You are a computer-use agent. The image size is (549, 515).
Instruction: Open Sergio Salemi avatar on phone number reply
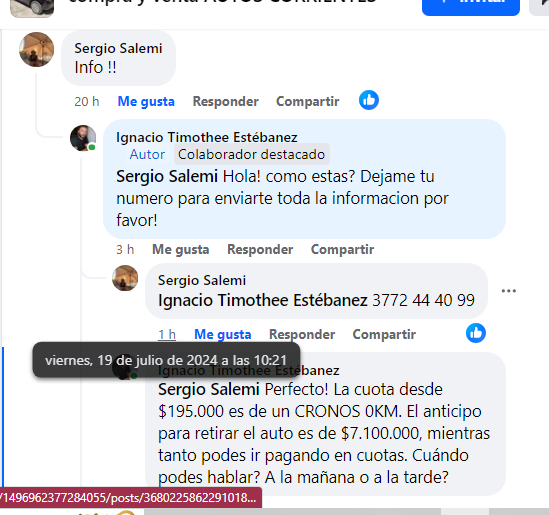[125, 278]
